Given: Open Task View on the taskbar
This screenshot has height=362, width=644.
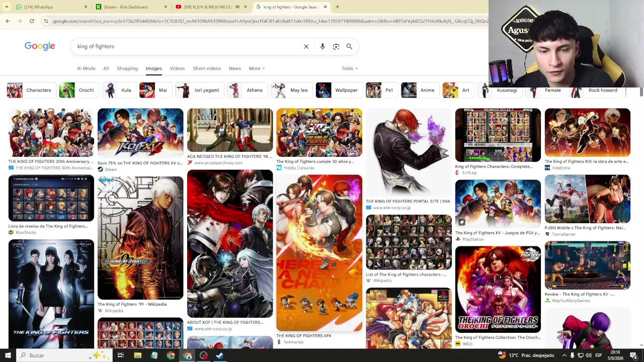Looking at the screenshot, I should (121, 355).
